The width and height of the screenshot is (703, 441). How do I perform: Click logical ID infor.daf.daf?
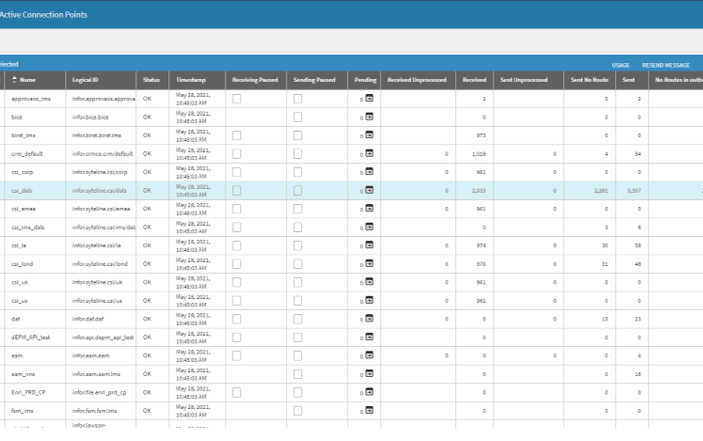(x=88, y=319)
